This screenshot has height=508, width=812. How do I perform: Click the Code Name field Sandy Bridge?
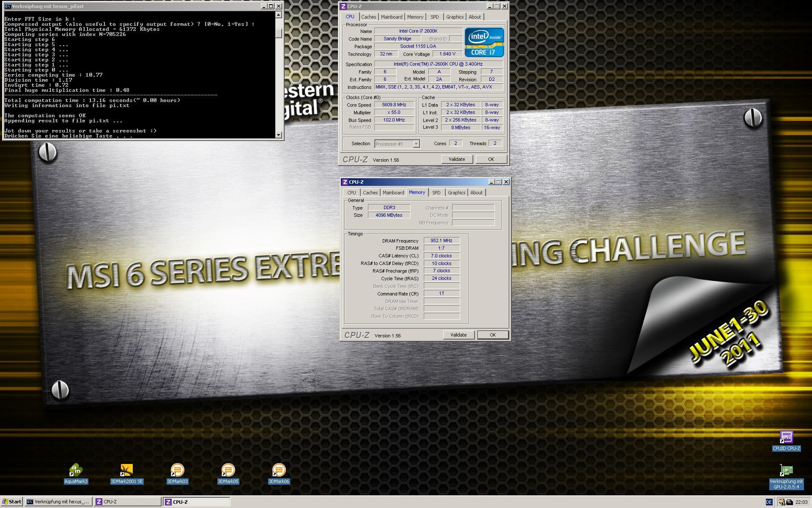[398, 39]
